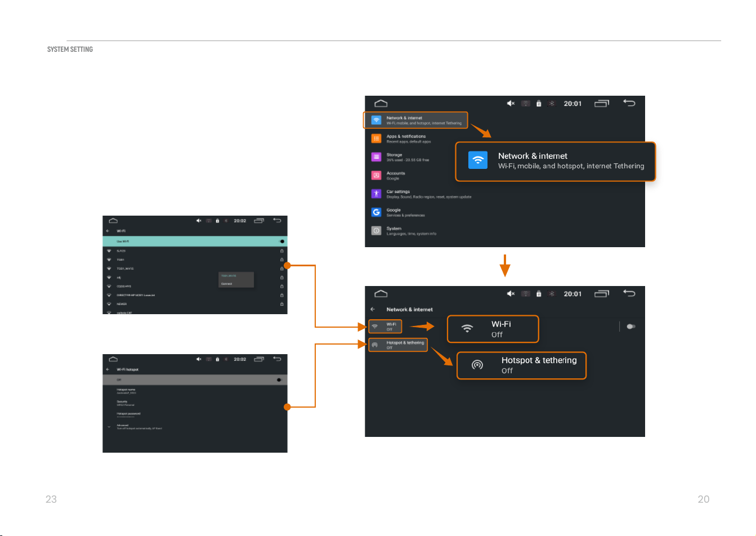
Task: Select the DIRECT HP LaserJet network entry
Action: point(195,295)
